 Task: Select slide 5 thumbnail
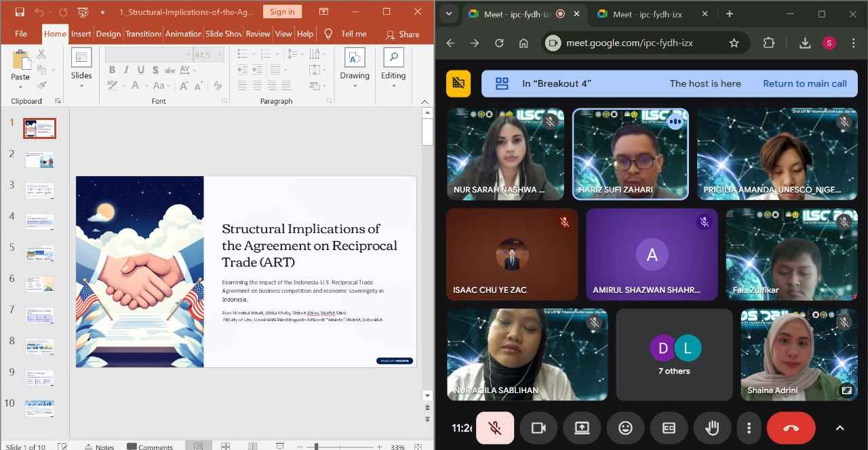coord(39,253)
